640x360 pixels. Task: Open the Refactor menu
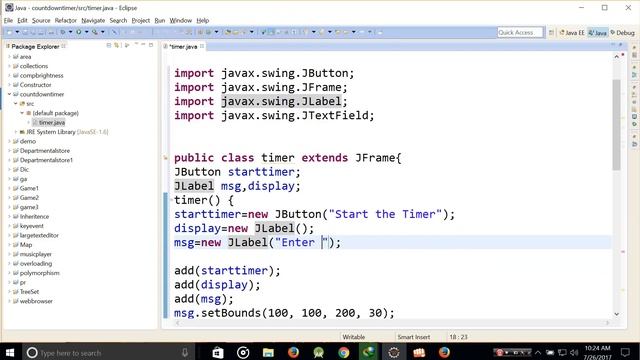pyautogui.click(x=65, y=20)
